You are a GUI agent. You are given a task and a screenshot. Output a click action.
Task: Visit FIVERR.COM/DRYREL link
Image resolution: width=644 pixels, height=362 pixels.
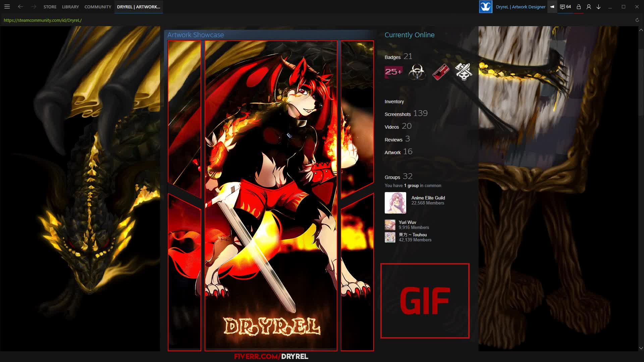[x=271, y=356]
